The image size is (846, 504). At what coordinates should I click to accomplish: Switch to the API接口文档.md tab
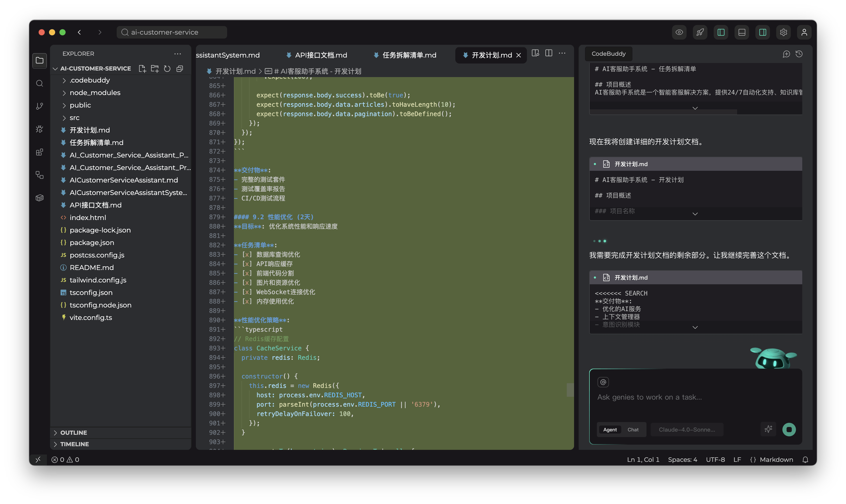click(x=317, y=55)
